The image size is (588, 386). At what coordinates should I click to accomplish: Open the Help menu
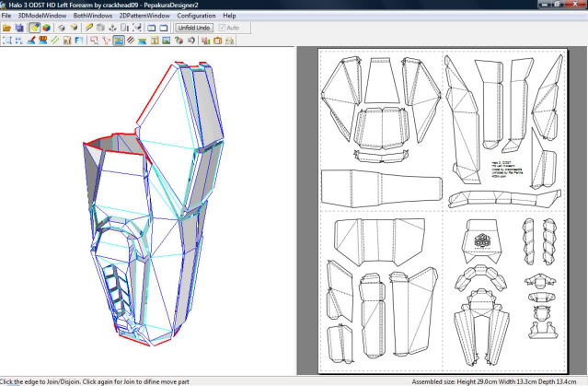coord(229,16)
